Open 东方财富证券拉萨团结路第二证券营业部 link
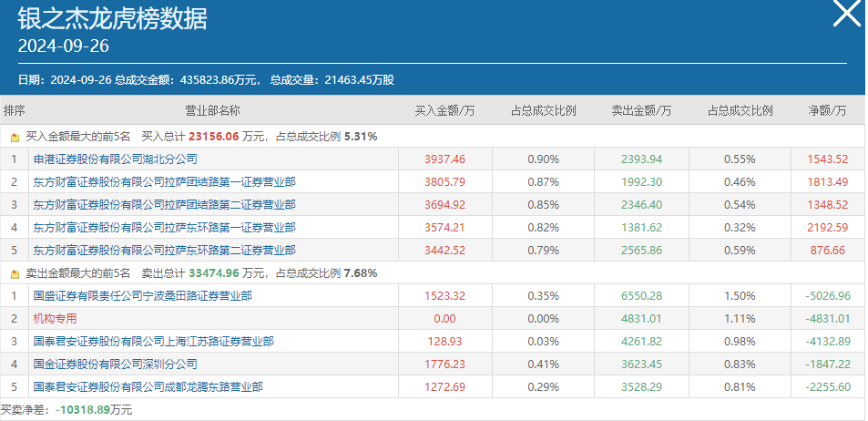This screenshot has width=868, height=421. pos(165,205)
